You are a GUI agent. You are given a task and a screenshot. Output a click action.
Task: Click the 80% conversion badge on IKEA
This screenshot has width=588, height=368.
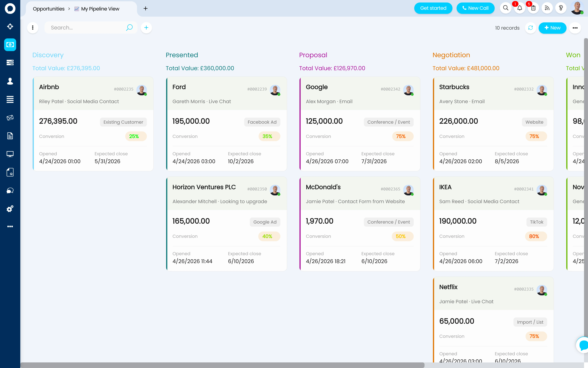(536, 236)
